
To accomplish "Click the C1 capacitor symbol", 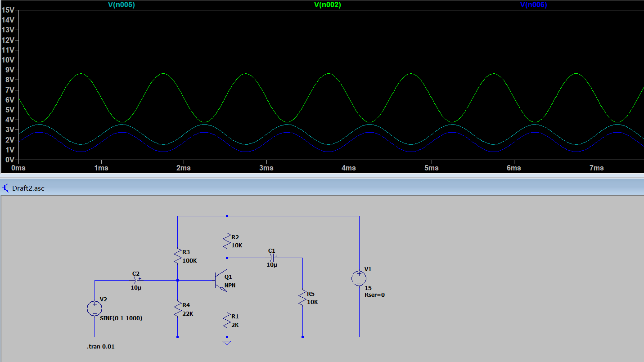I will [x=271, y=258].
